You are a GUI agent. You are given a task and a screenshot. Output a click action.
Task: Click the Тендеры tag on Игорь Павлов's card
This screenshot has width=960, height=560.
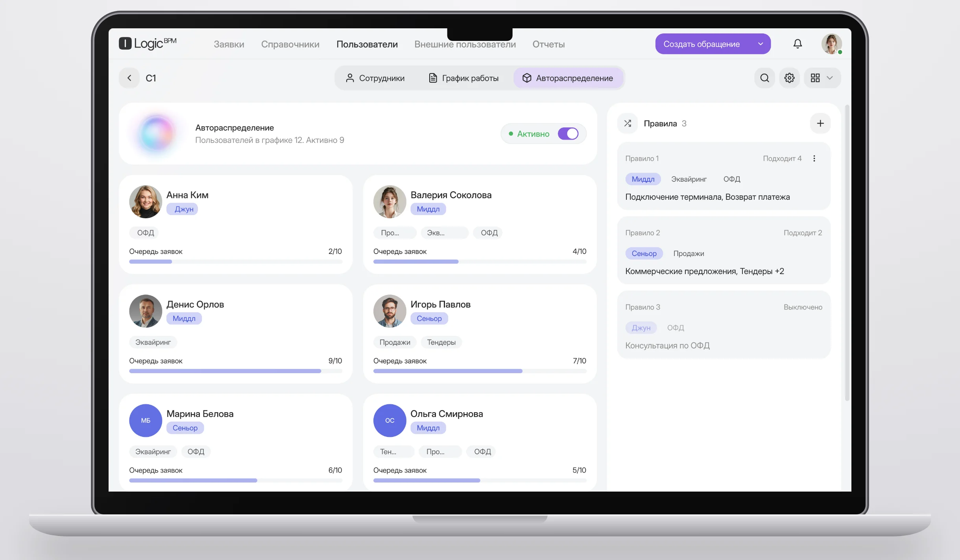coord(441,342)
